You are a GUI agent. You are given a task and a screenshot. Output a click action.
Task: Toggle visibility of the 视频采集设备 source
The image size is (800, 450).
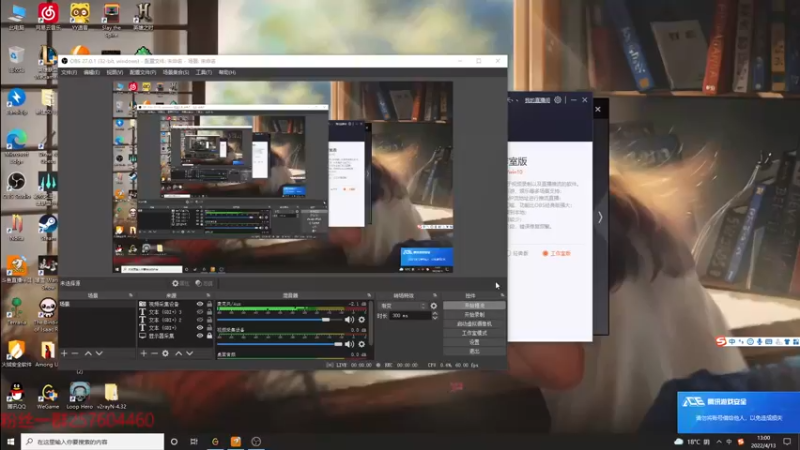tap(199, 304)
